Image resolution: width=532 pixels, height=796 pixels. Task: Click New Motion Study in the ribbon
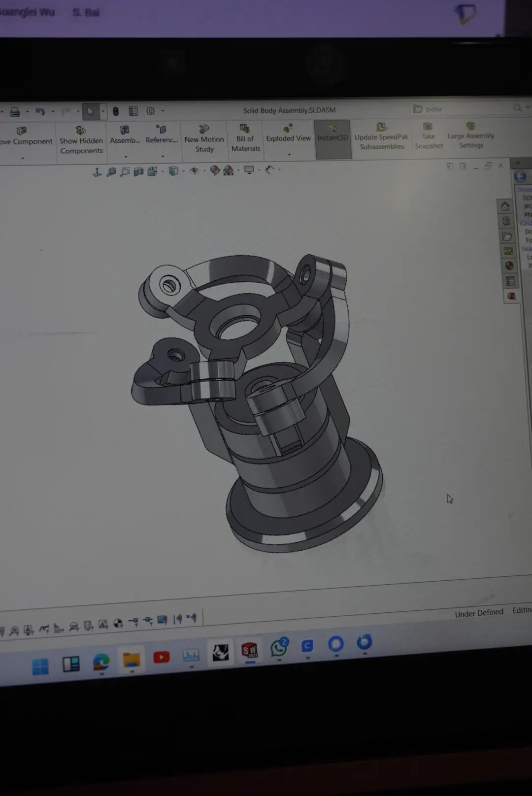coord(204,139)
